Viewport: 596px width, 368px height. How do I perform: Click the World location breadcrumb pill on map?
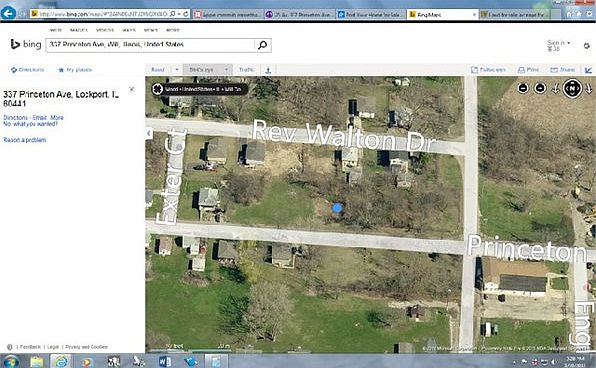point(200,89)
